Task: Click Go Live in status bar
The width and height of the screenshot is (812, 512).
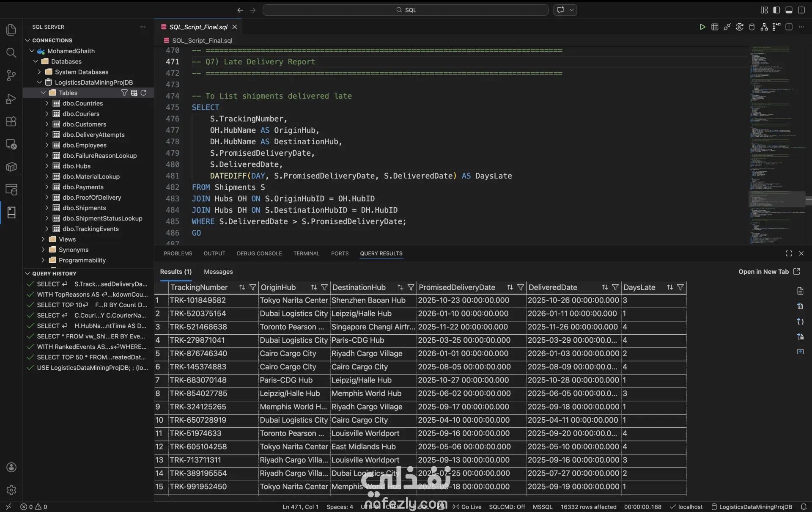Action: click(x=467, y=506)
